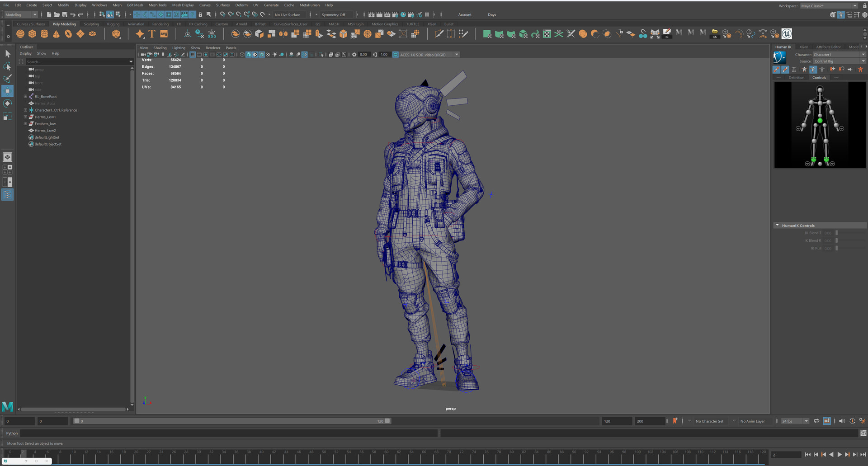Toggle looping playback mode
The width and height of the screenshot is (868, 466).
816,421
